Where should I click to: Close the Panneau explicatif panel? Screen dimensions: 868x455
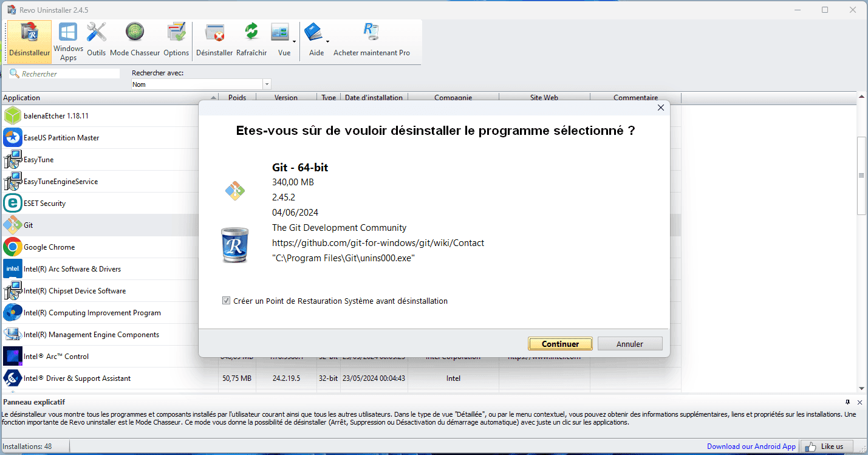859,402
